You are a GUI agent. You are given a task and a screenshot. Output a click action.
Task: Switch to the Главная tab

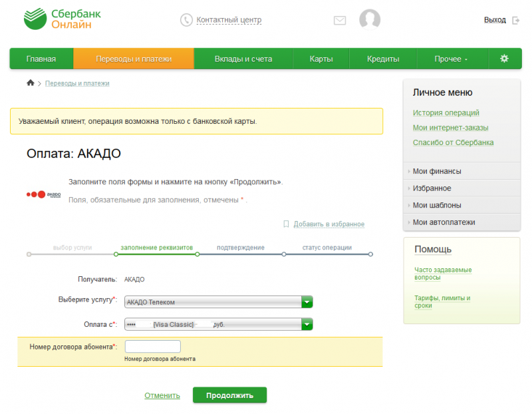(41, 59)
